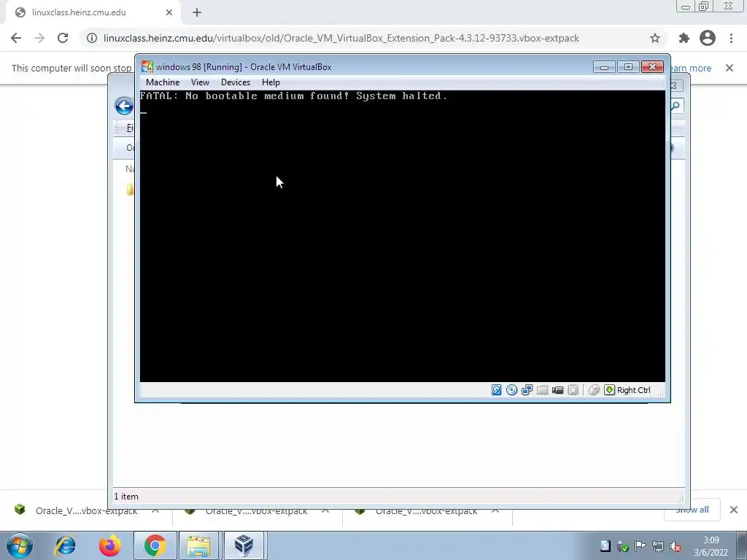
Task: Launch Internet Explorer from the taskbar
Action: tap(65, 545)
